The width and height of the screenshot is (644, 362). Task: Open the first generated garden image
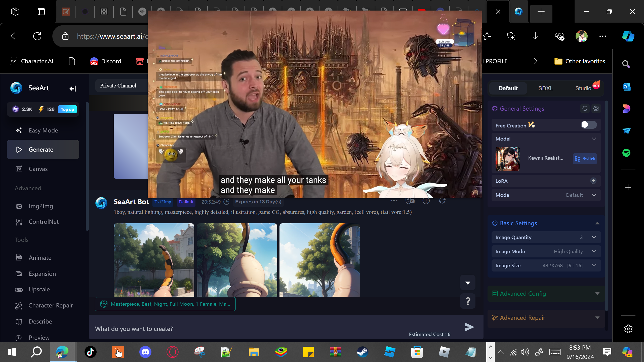point(154,260)
